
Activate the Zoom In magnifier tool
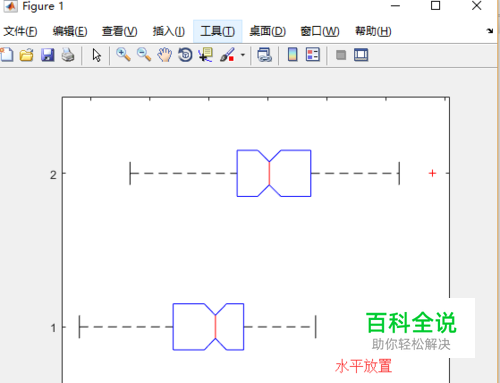tap(123, 55)
